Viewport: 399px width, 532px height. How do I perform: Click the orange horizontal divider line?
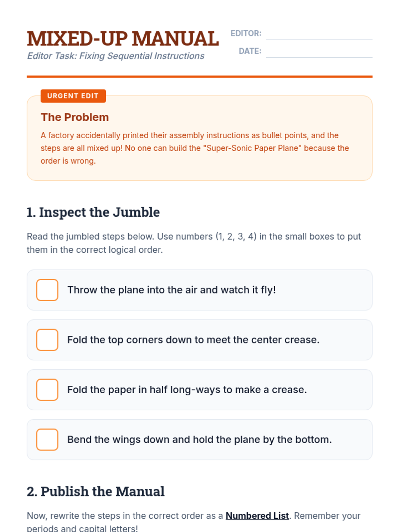click(199, 76)
